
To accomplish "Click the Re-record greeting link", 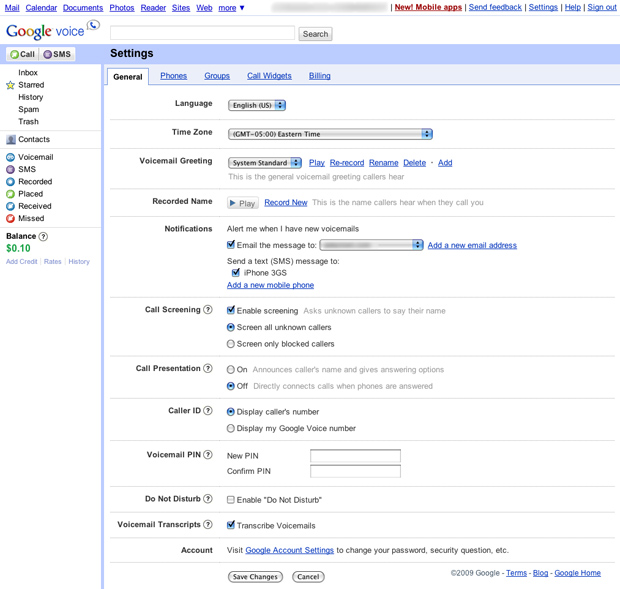I will (x=347, y=163).
